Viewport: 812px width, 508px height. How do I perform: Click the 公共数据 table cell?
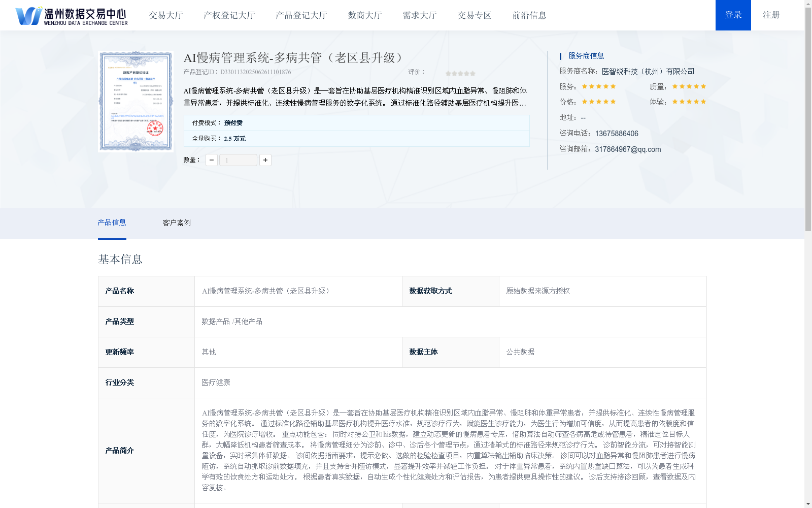602,352
